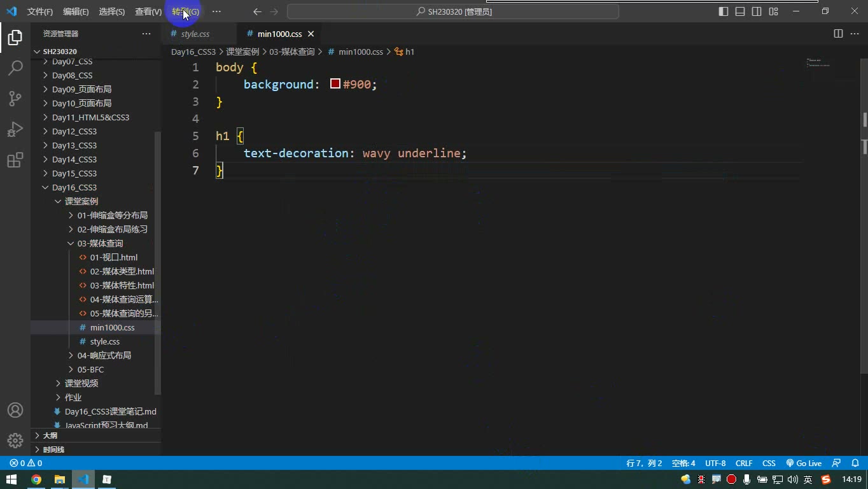868x489 pixels.
Task: Open the Extensions view
Action: [x=15, y=160]
